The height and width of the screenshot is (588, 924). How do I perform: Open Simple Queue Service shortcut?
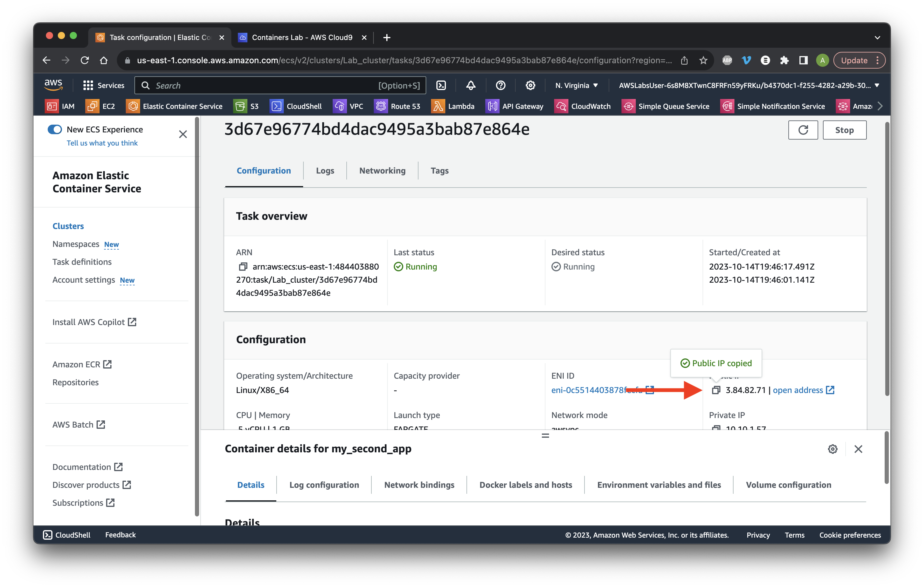665,106
